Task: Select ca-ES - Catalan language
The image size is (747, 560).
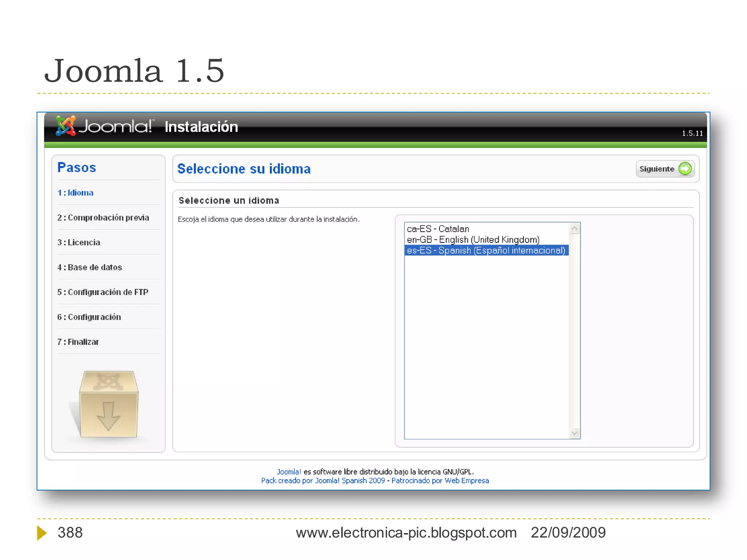Action: (x=486, y=229)
